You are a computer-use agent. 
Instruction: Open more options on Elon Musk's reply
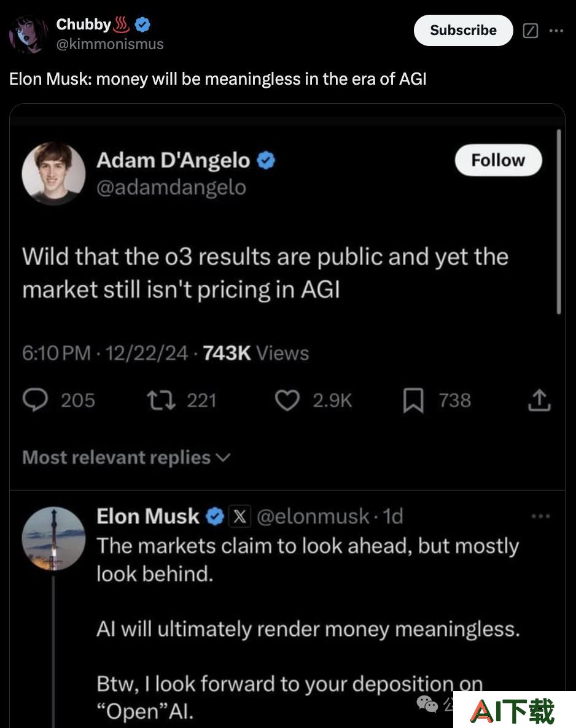coord(541,516)
